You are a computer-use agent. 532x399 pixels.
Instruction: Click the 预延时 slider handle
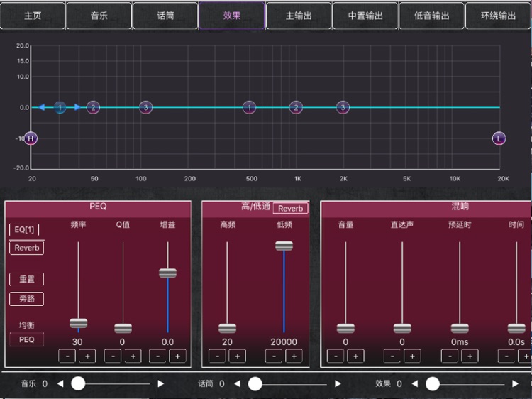pos(460,329)
